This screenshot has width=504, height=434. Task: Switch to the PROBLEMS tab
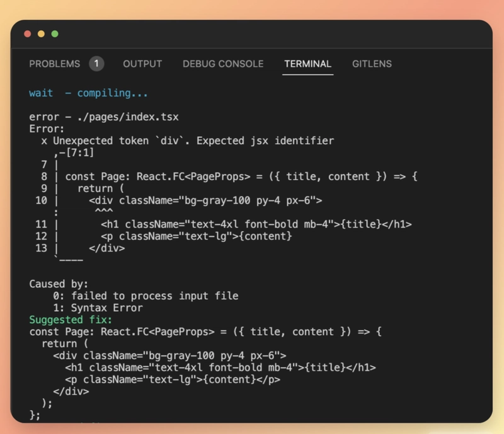coord(55,64)
